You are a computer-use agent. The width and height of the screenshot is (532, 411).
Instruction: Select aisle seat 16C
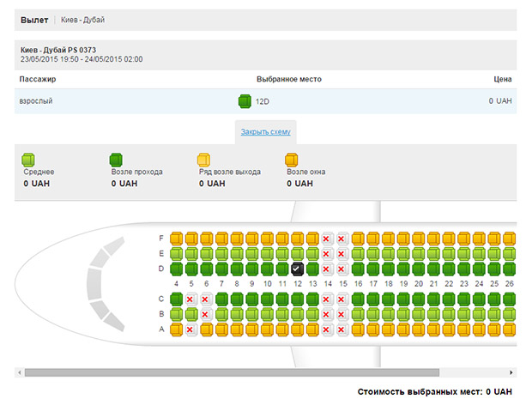pyautogui.click(x=358, y=299)
